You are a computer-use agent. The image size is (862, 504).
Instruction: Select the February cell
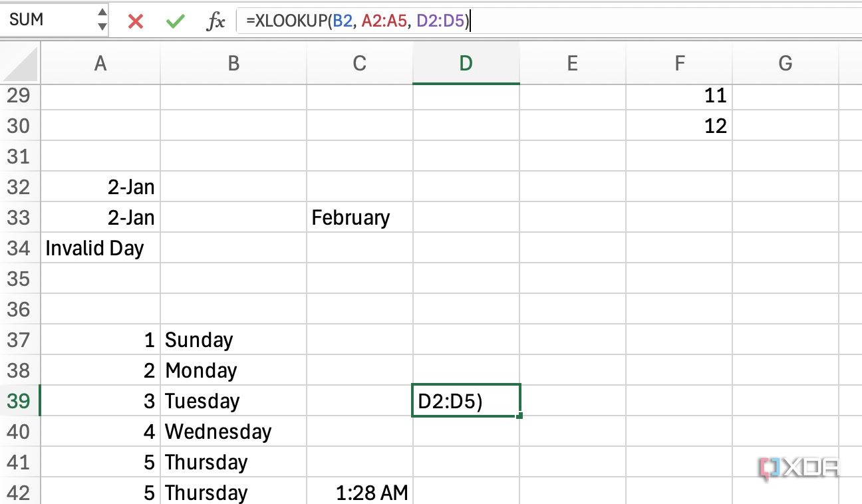tap(359, 217)
